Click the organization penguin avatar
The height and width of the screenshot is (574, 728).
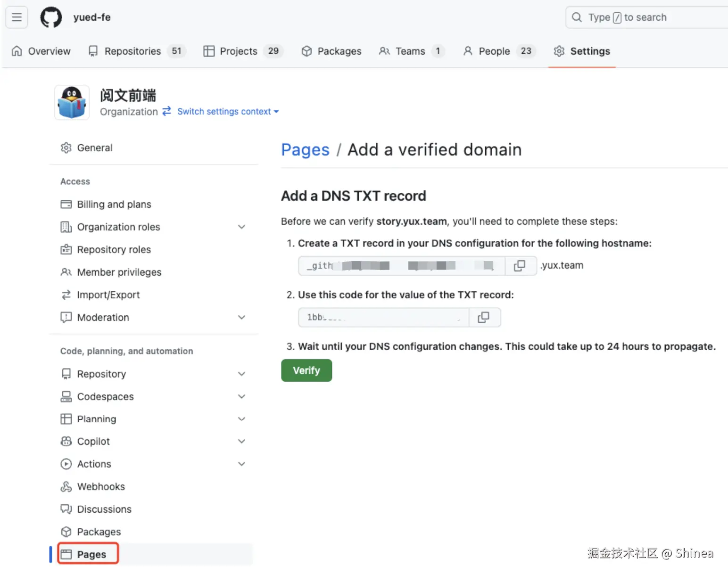(72, 102)
